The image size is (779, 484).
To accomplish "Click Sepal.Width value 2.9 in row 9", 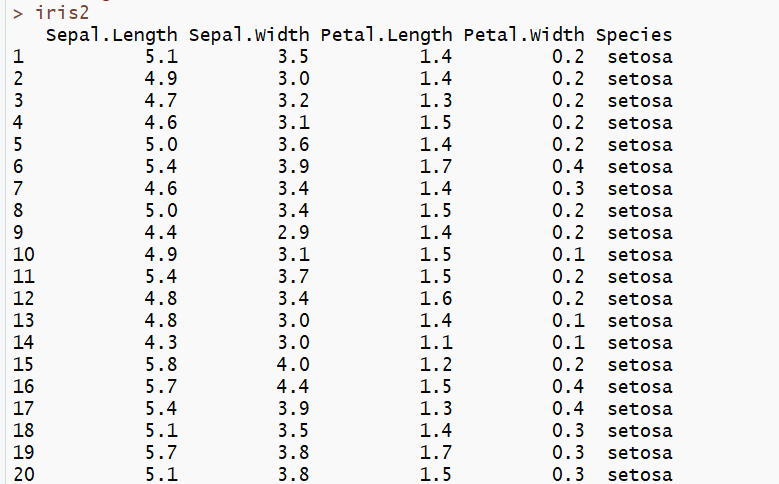I will 293,233.
